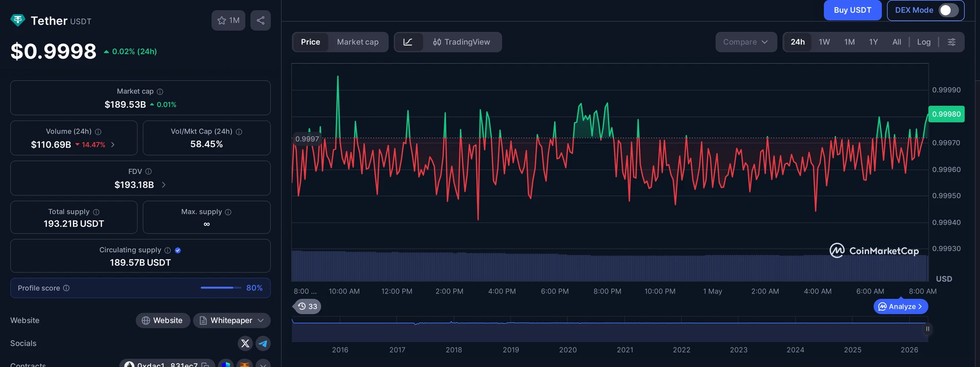Viewport: 980px width, 367px height.
Task: Open the Total supply info icon
Action: pyautogui.click(x=96, y=212)
